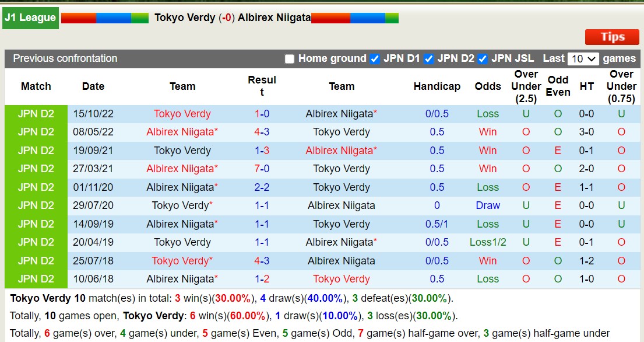The image size is (644, 342).
Task: Toggle the JPN D2 filter checkbox
Action: click(x=428, y=59)
